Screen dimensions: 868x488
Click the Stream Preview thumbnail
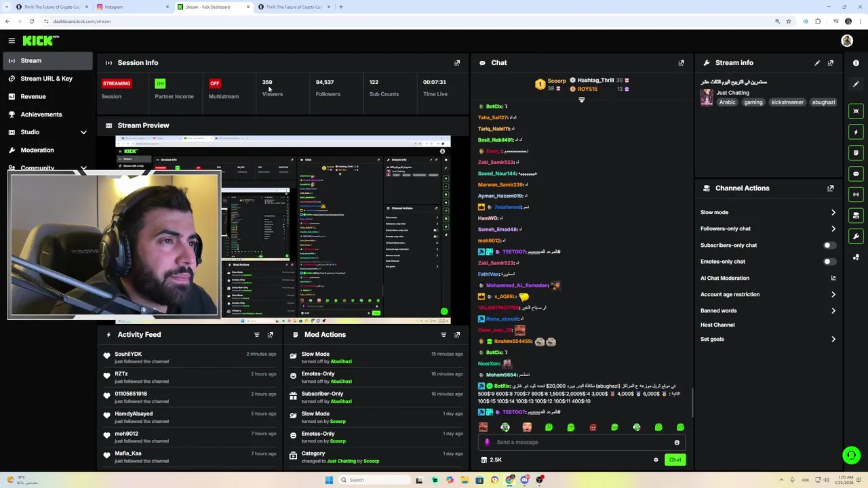tap(283, 230)
